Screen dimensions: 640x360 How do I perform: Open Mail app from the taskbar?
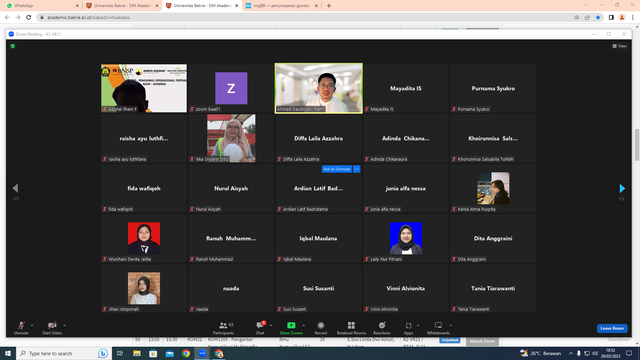(x=169, y=353)
